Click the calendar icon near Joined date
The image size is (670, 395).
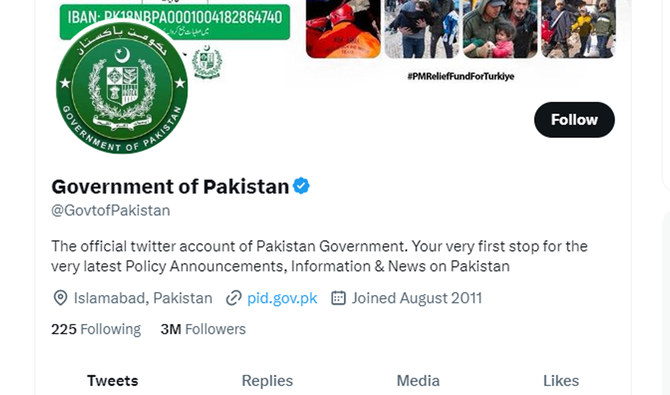pos(338,298)
